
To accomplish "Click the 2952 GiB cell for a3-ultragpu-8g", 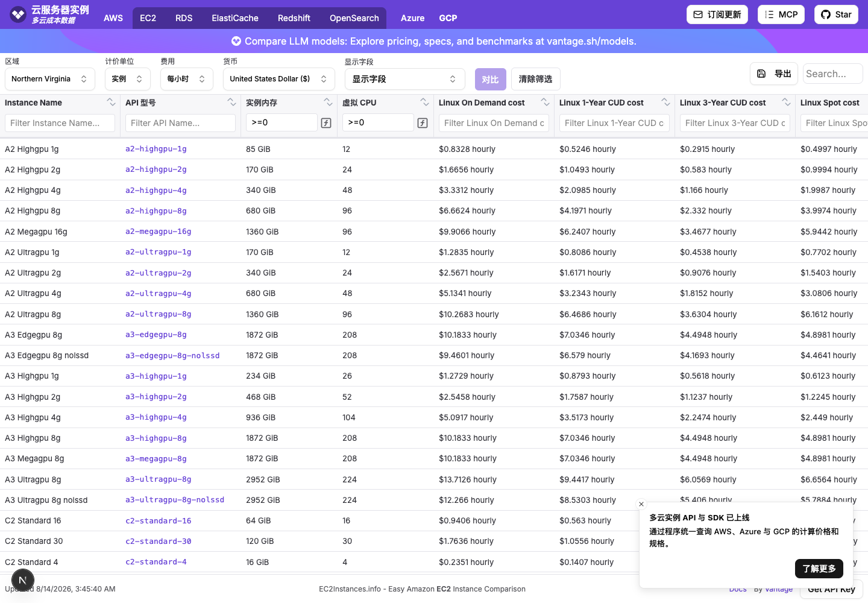I will 263,479.
